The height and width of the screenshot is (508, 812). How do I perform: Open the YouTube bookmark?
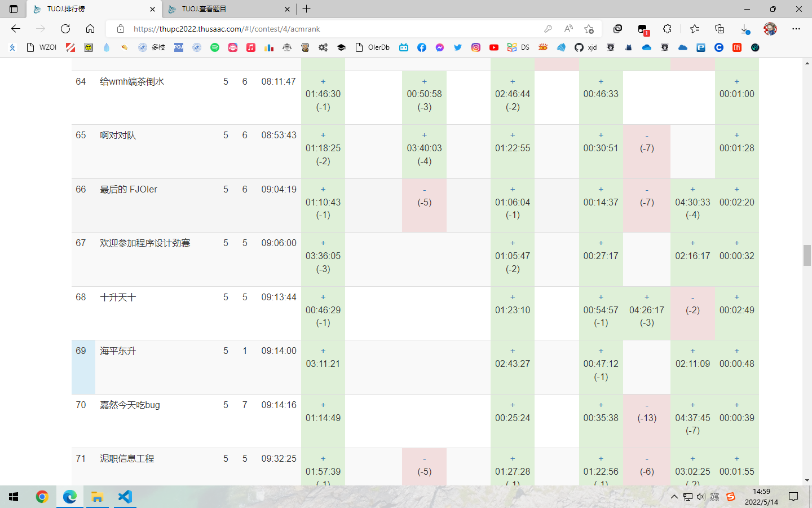click(494, 47)
